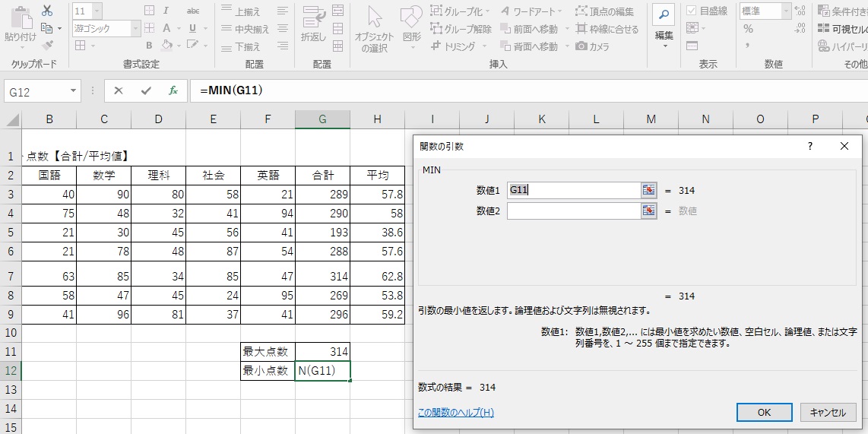Toggle underline formatting
Image resolution: width=868 pixels, height=434 pixels.
click(192, 28)
